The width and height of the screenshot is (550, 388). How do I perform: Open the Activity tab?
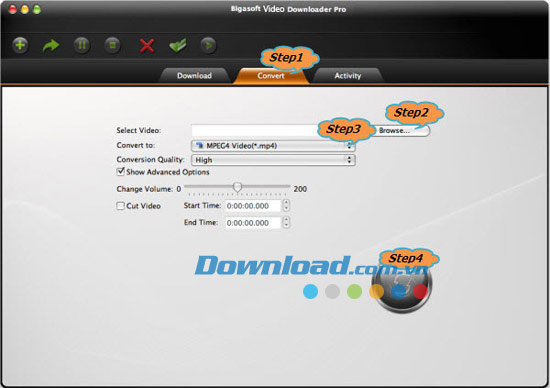click(348, 76)
